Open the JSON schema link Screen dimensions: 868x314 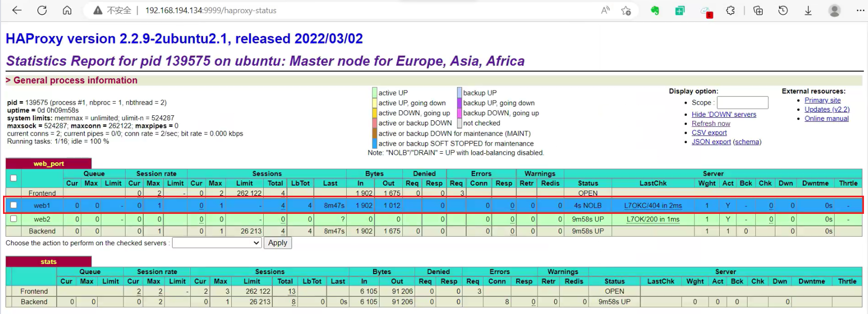click(x=747, y=142)
